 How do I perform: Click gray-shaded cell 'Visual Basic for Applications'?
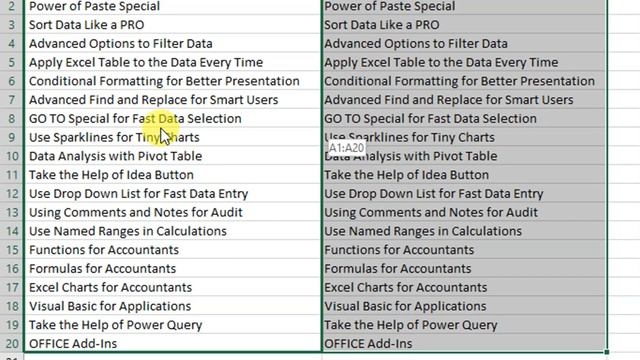[x=464, y=307]
